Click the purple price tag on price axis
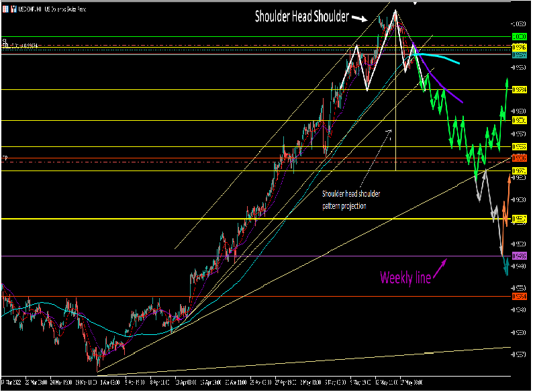533x392 pixels. click(x=519, y=256)
